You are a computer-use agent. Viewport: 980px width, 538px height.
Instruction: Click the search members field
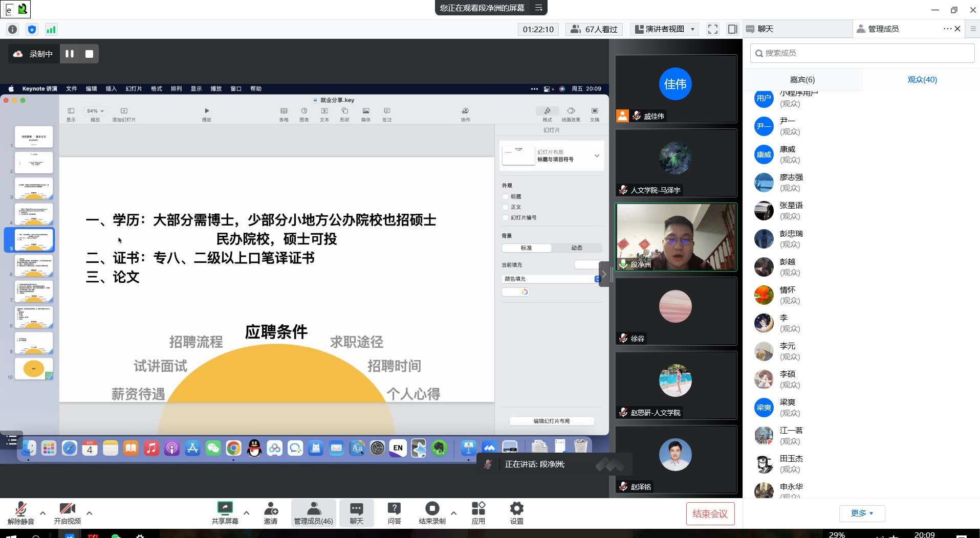click(x=862, y=53)
